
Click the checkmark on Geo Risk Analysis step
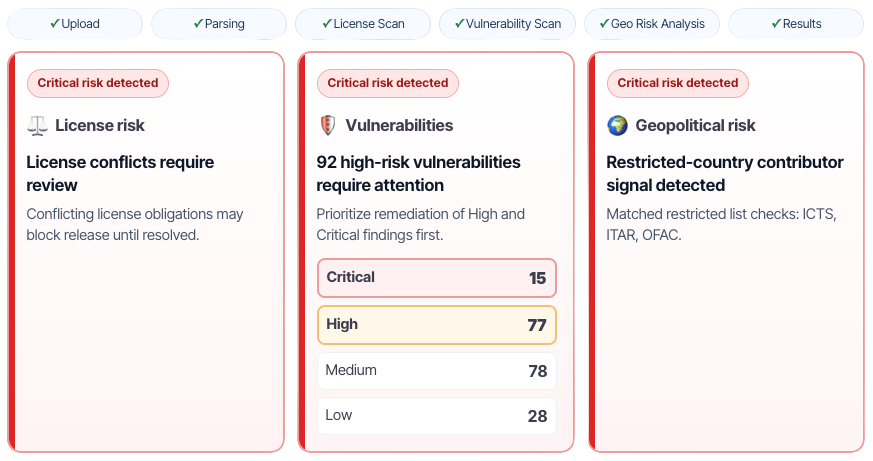(604, 24)
